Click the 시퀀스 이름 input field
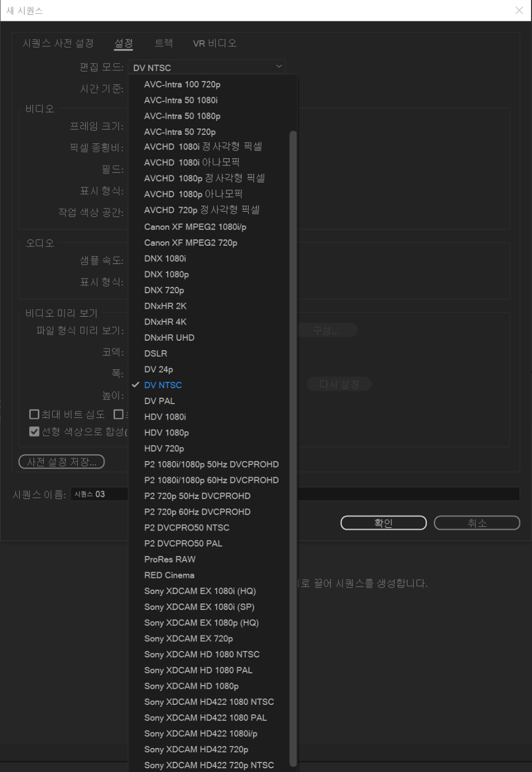Viewport: 532px width, 772px height. 295,494
